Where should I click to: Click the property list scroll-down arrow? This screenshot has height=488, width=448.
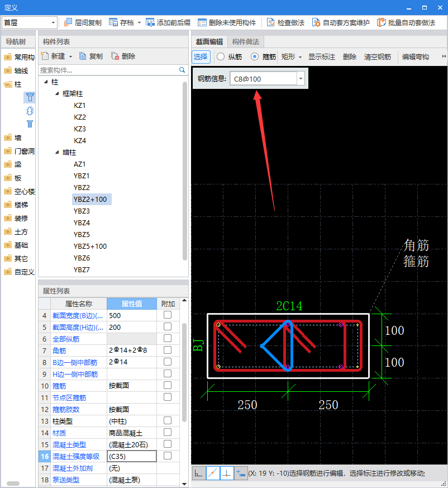point(184,484)
